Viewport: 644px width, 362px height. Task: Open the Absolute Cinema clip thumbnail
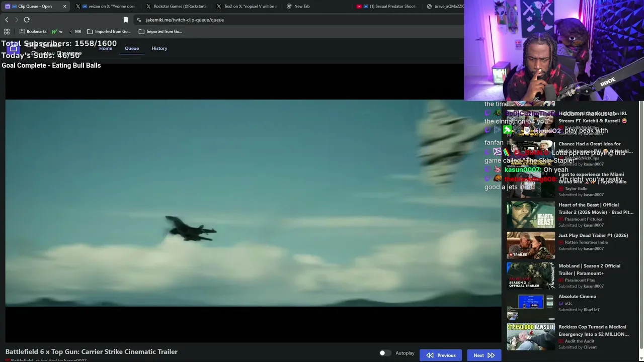[x=531, y=307]
